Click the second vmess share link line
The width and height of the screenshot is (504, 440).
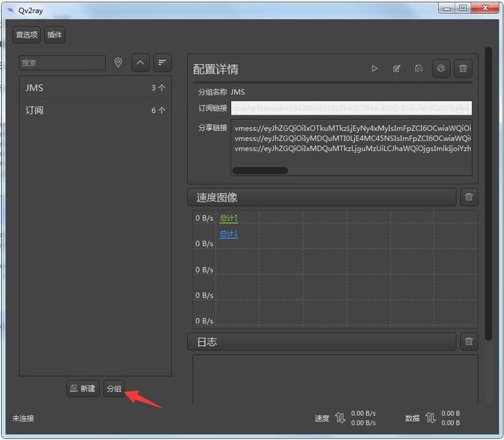[352, 138]
